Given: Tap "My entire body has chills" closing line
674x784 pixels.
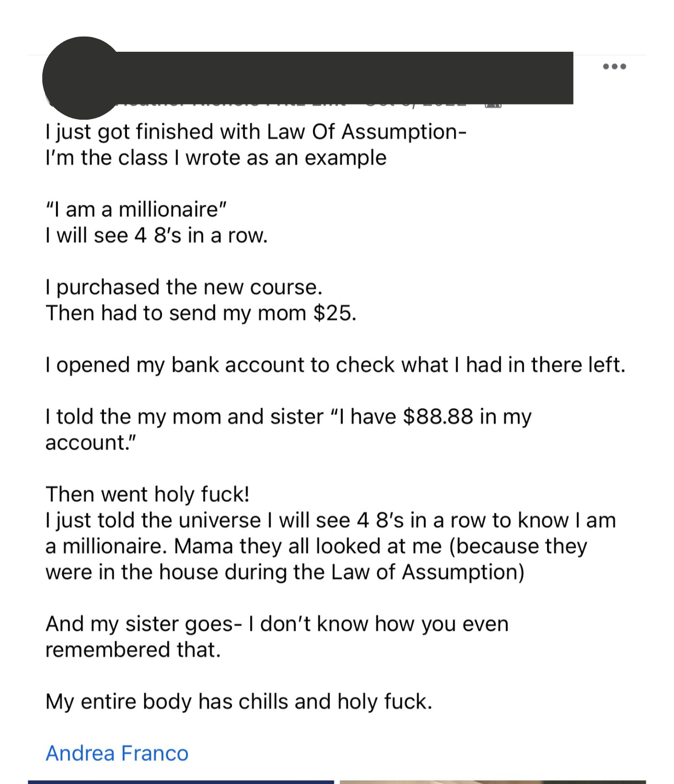Looking at the screenshot, I should click(239, 701).
